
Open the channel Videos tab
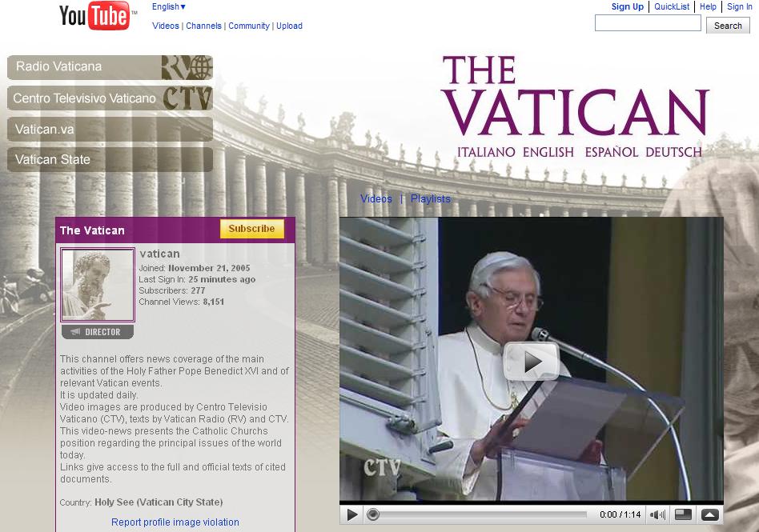coord(376,198)
